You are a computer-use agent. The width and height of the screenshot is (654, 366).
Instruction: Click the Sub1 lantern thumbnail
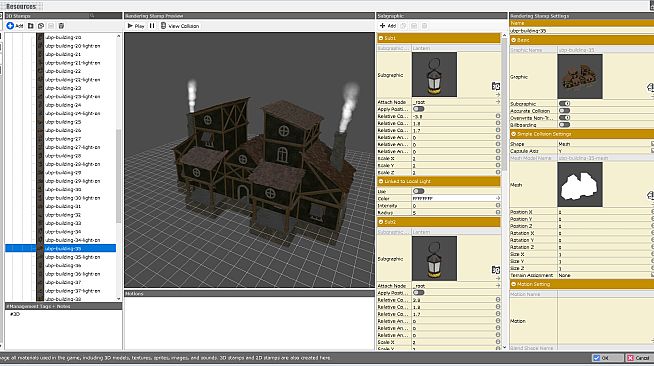[x=434, y=75]
